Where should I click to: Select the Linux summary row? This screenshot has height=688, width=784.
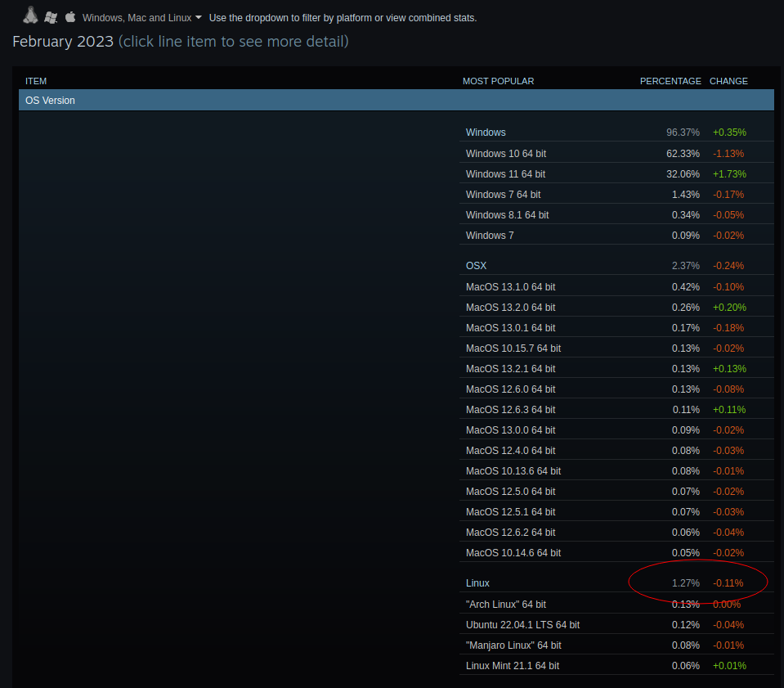[x=616, y=583]
